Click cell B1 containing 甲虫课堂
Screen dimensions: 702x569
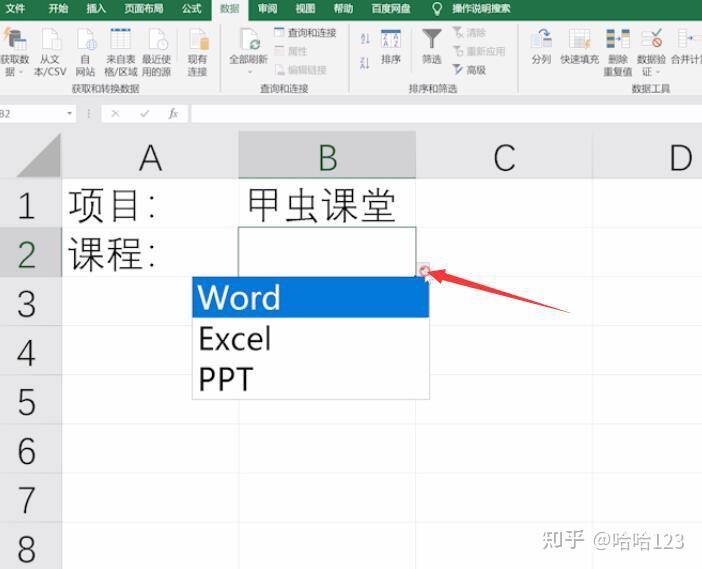pyautogui.click(x=327, y=204)
